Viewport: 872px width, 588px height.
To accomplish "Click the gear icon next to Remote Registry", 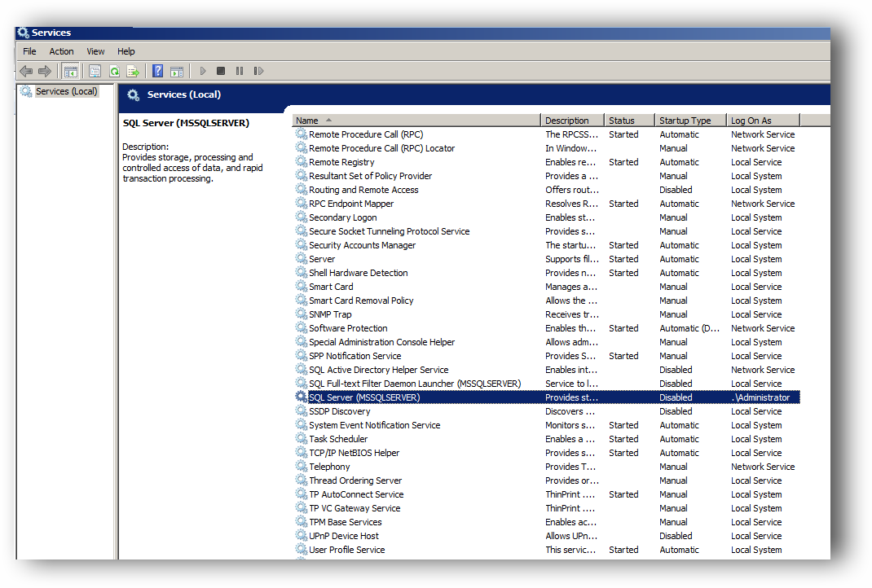I will [301, 162].
